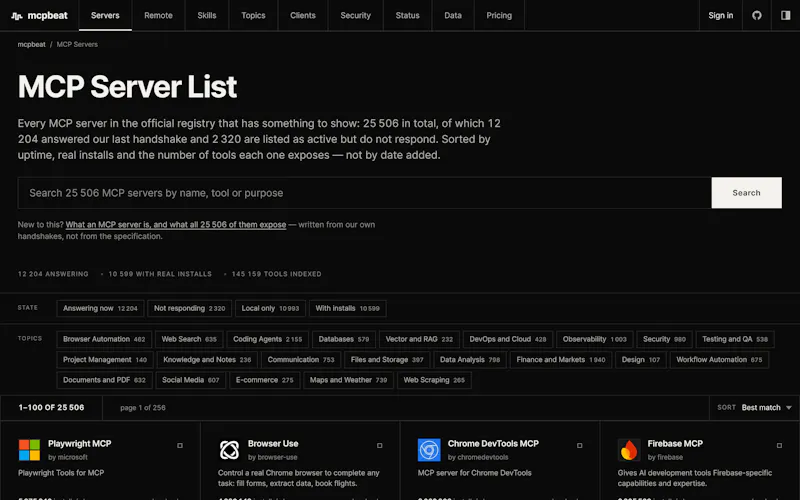This screenshot has height=500, width=800.
Task: Tick the Browser Use card checkbox
Action: coord(380,445)
